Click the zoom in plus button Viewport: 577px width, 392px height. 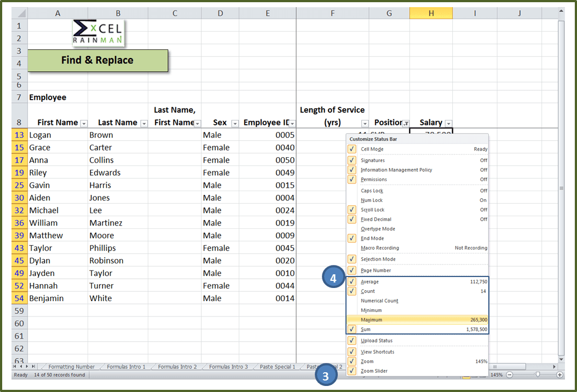coord(559,374)
